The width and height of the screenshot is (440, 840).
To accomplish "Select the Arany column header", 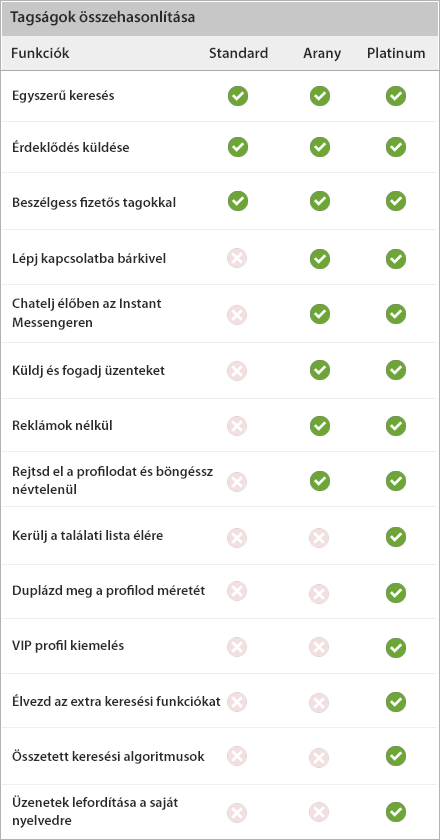I will pos(322,54).
